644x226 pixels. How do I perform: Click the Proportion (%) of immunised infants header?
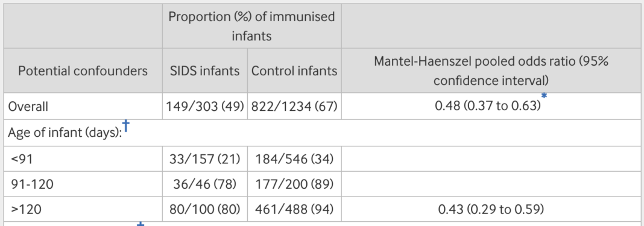tap(251, 27)
